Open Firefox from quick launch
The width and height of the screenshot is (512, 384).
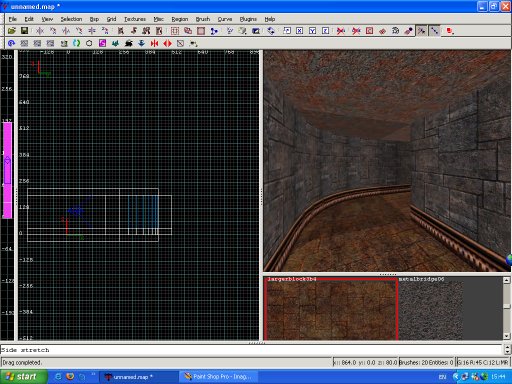[x=70, y=377]
